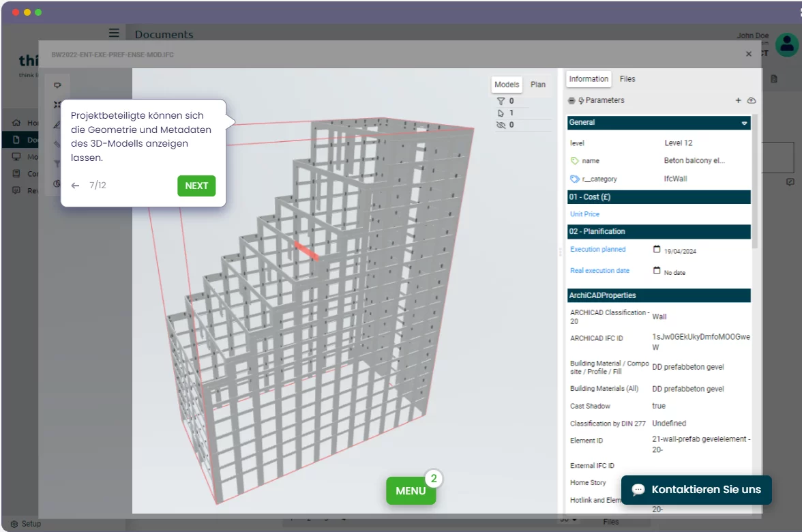Click the selection cursor icon showing 1

click(501, 113)
